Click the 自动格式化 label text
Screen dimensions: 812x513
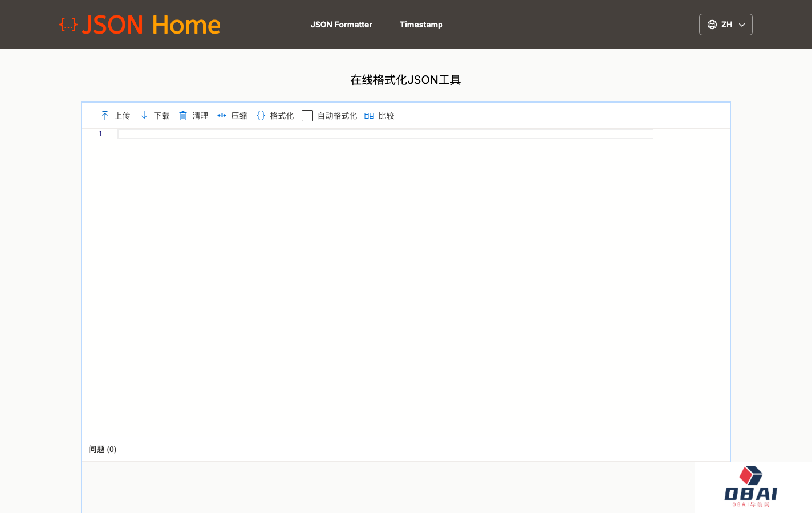click(x=338, y=116)
